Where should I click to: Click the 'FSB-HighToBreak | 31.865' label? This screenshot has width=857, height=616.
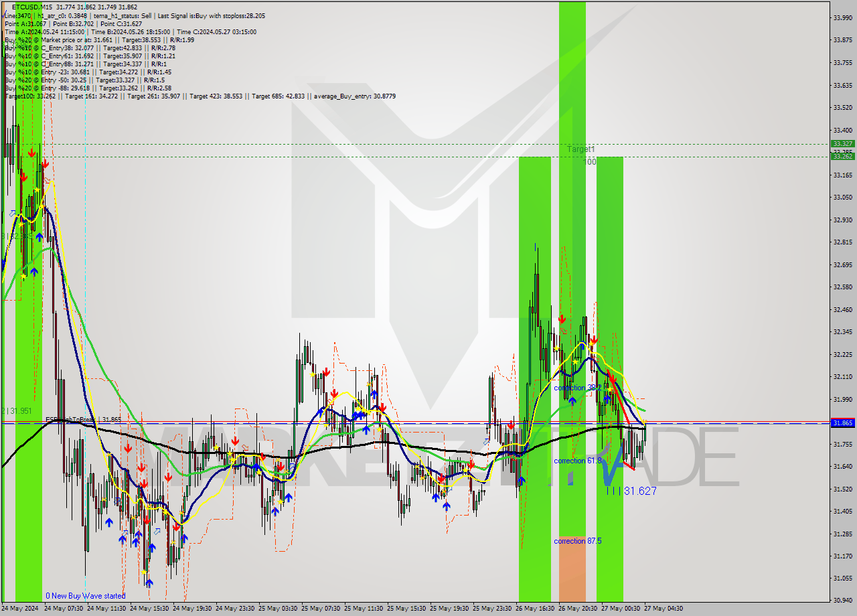coord(84,419)
